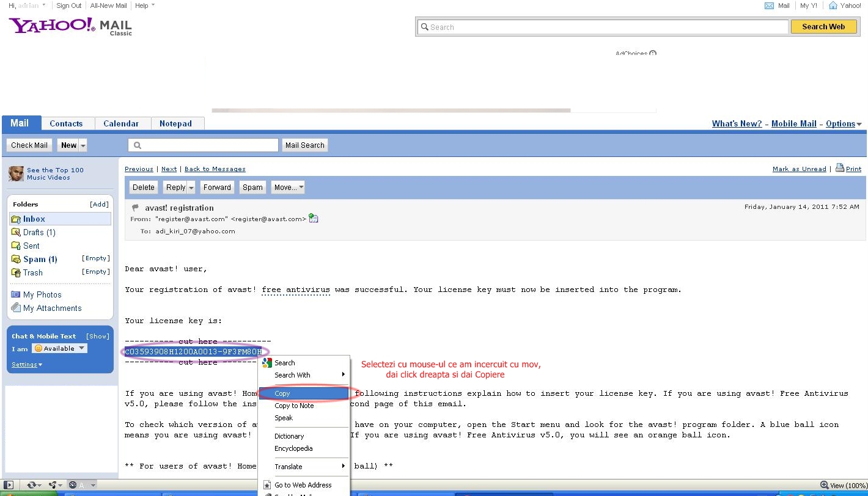Image resolution: width=868 pixels, height=496 pixels.
Task: Open the Move... dropdown
Action: [x=288, y=188]
